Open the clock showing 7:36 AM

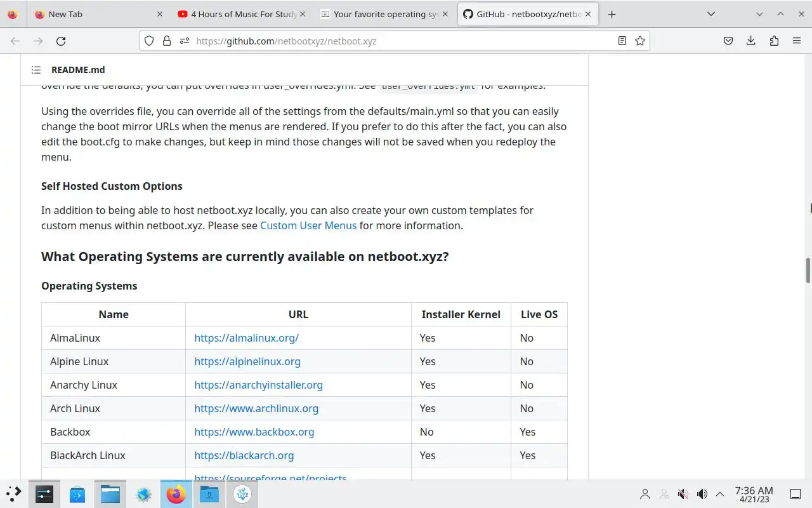tap(754, 494)
